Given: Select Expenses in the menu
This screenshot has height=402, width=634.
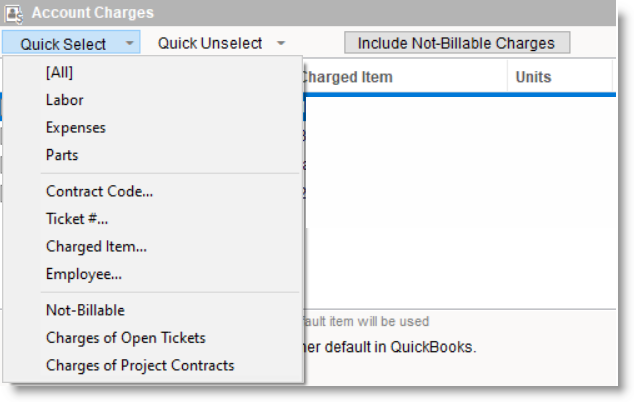Looking at the screenshot, I should (75, 128).
